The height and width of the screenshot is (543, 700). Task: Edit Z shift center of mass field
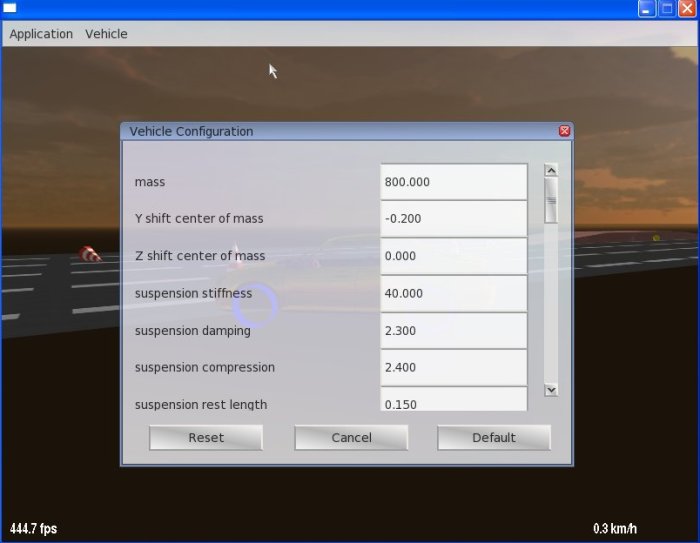[x=454, y=256]
